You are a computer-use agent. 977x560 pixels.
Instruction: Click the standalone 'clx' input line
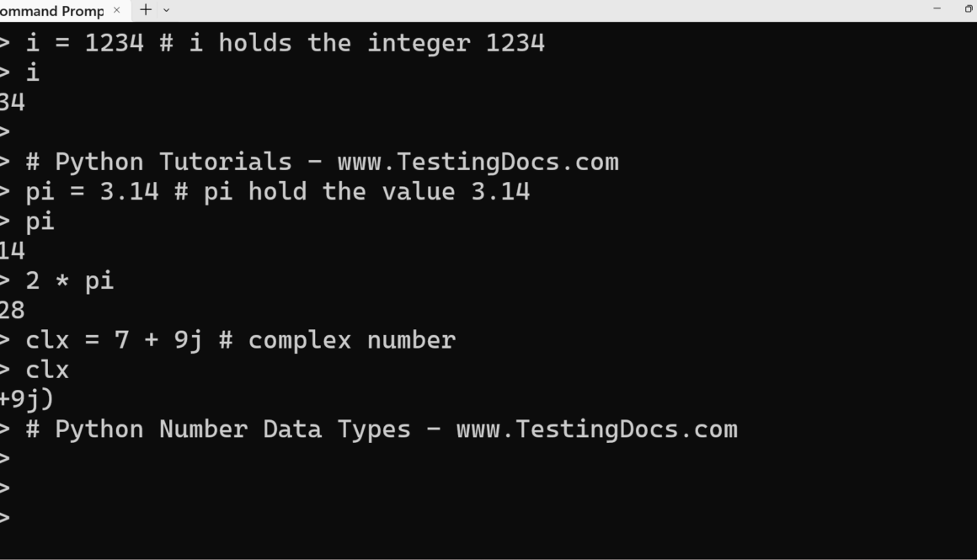(47, 370)
